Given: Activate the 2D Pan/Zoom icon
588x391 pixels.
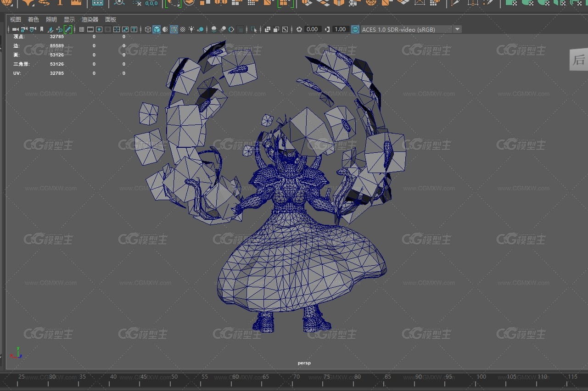Looking at the screenshot, I should point(59,29).
